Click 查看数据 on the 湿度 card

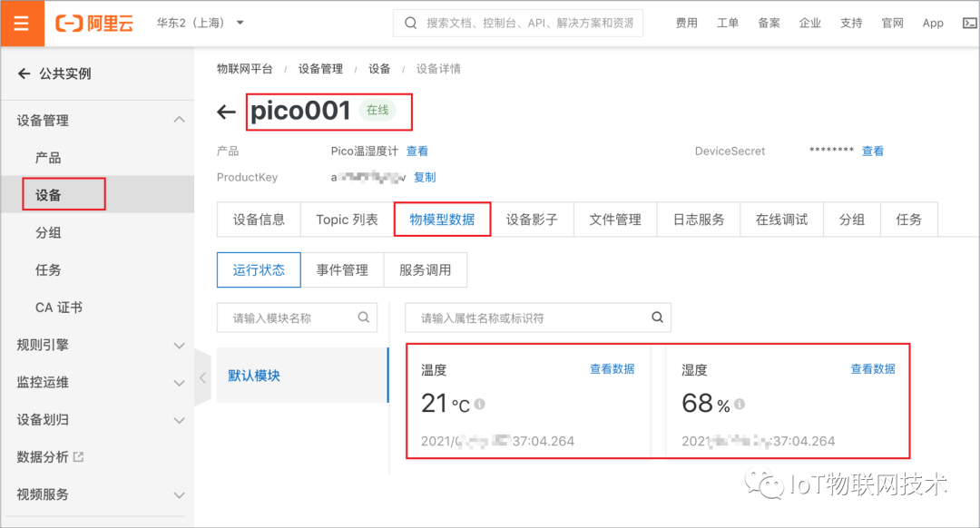click(873, 369)
